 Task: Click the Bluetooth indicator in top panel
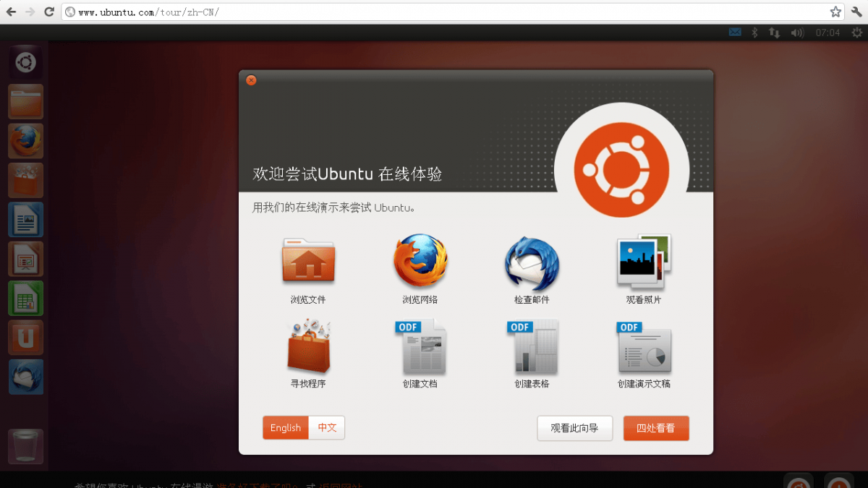point(754,33)
